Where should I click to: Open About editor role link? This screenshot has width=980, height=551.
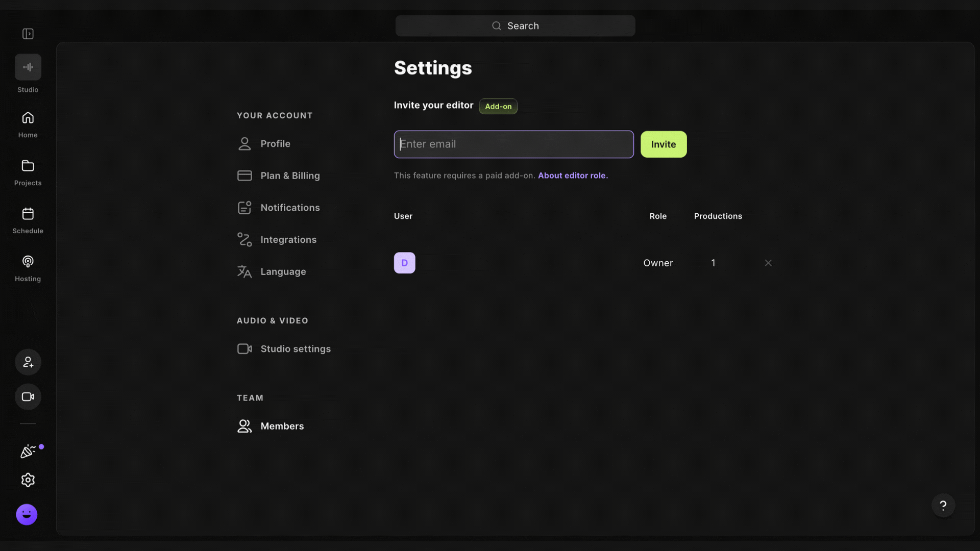(573, 176)
